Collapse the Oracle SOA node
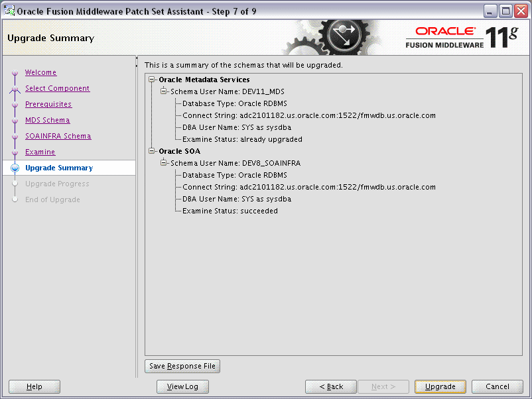This screenshot has height=399, width=532. (x=152, y=151)
